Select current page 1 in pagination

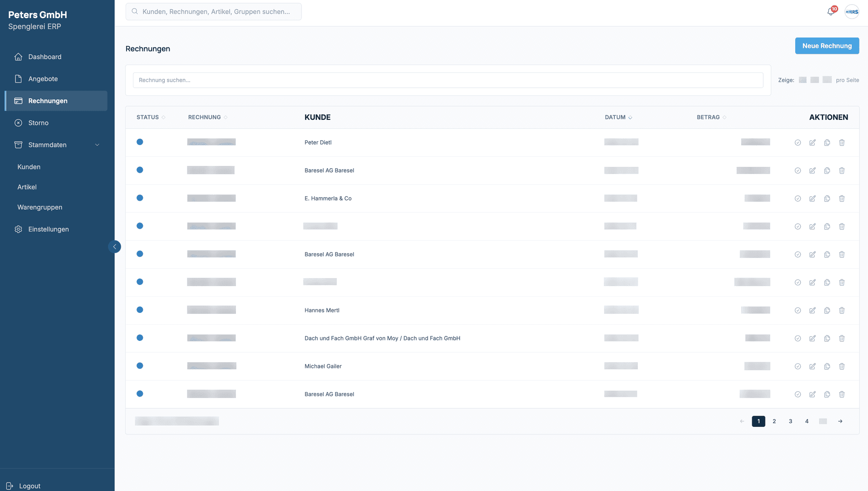coord(759,421)
